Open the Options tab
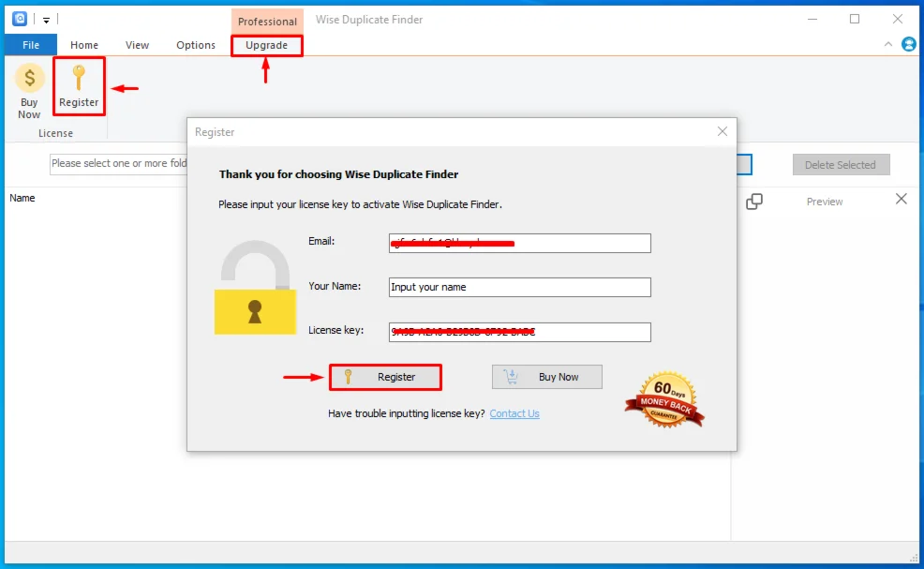The image size is (924, 569). 196,45
